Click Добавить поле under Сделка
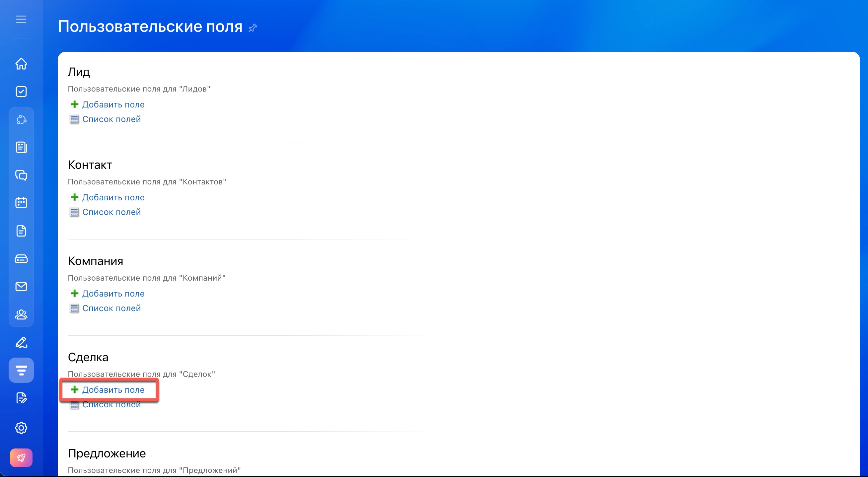The image size is (868, 477). pyautogui.click(x=113, y=390)
